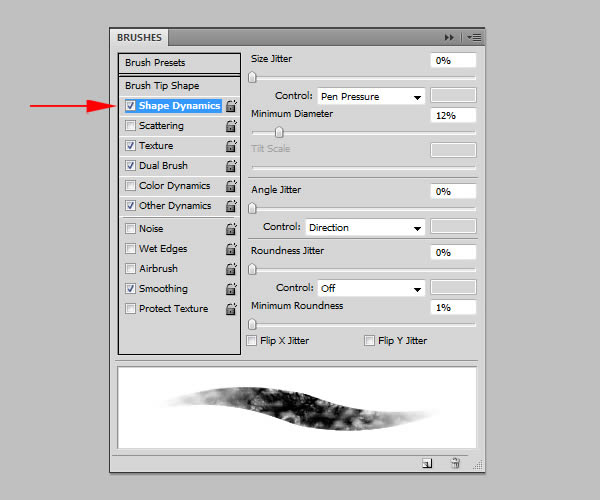
Task: Enable the Protect Texture checkbox
Action: pyautogui.click(x=130, y=308)
